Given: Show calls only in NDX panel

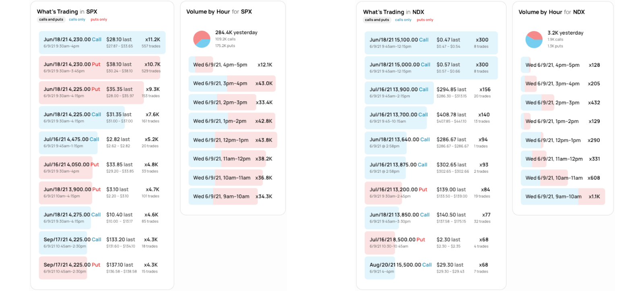Looking at the screenshot, I should 403,20.
